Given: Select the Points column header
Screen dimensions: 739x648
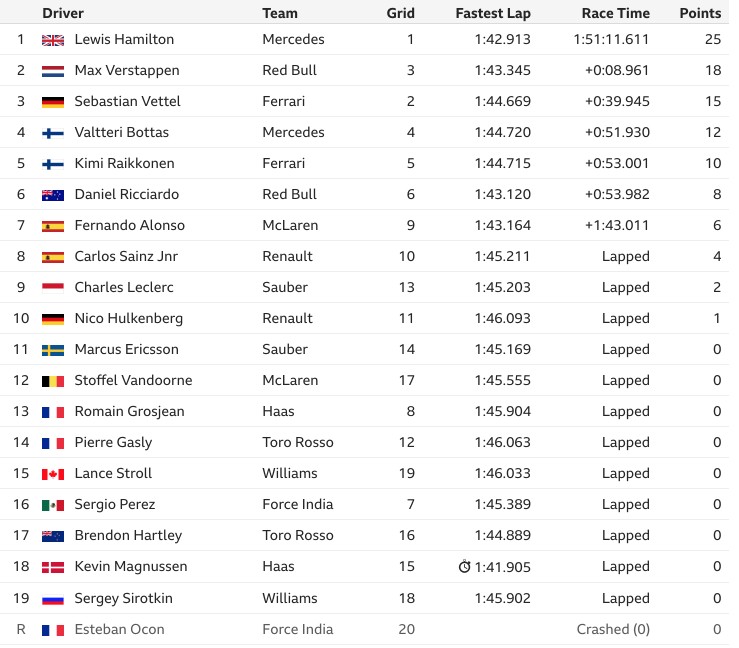Looking at the screenshot, I should [700, 13].
